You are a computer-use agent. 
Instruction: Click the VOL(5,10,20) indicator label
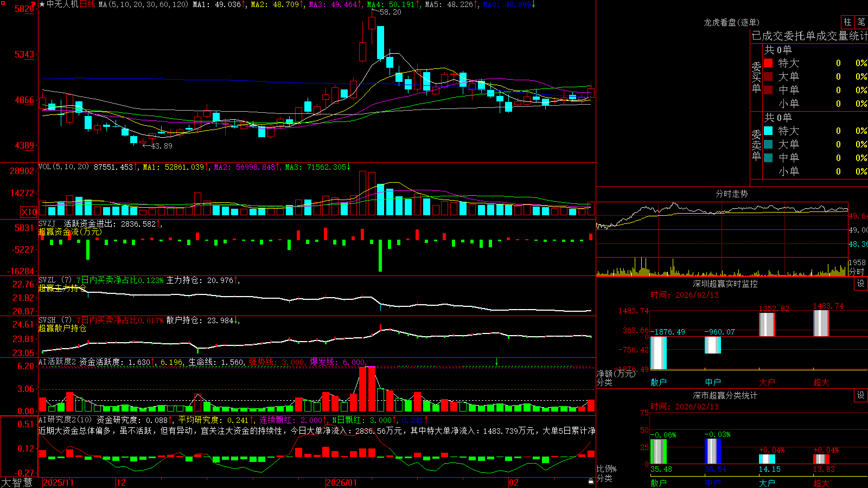pos(63,167)
